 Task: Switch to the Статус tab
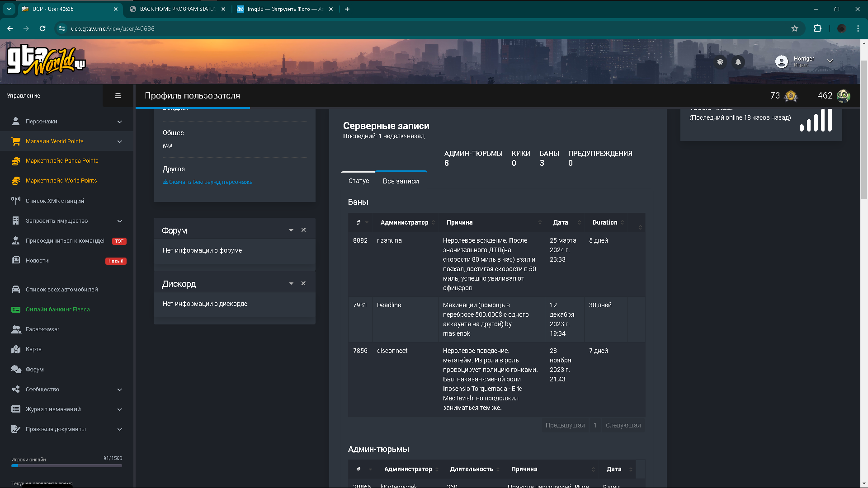[x=359, y=181]
